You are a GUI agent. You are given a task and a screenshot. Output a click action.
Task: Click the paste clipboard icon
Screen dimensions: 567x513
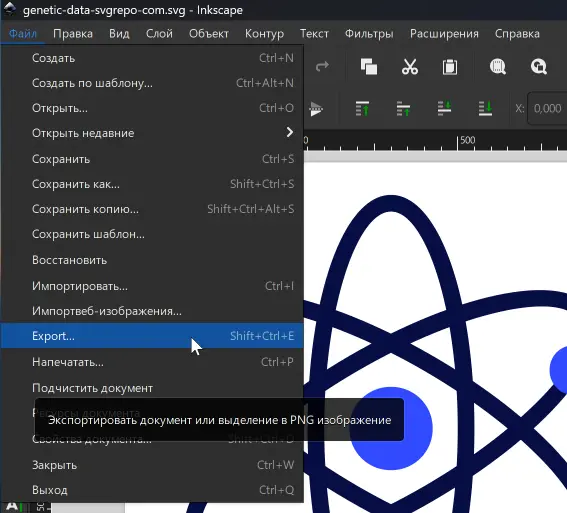(450, 67)
